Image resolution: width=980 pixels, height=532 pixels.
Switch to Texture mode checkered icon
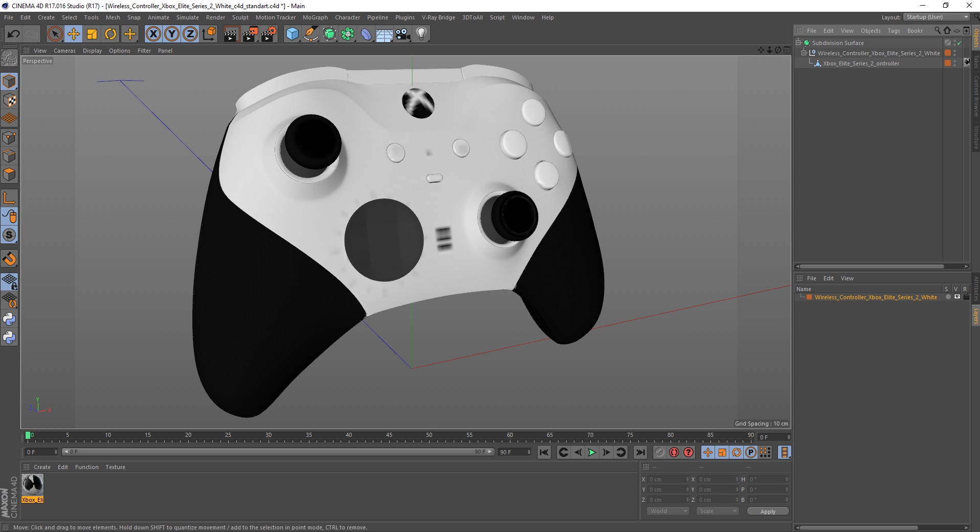point(9,100)
